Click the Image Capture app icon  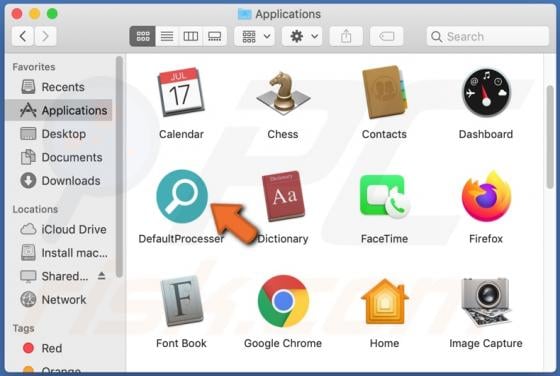[486, 301]
